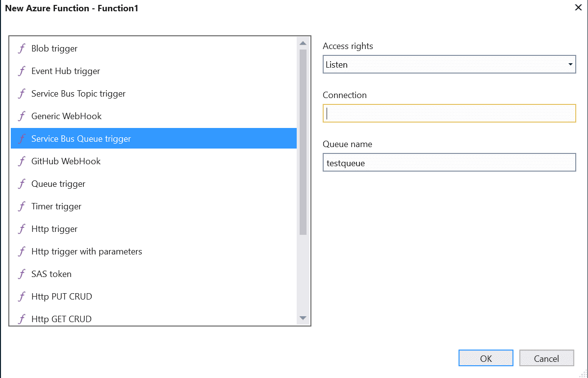The width and height of the screenshot is (588, 378).
Task: Click the function icon beside SAS token
Action: [x=22, y=274]
